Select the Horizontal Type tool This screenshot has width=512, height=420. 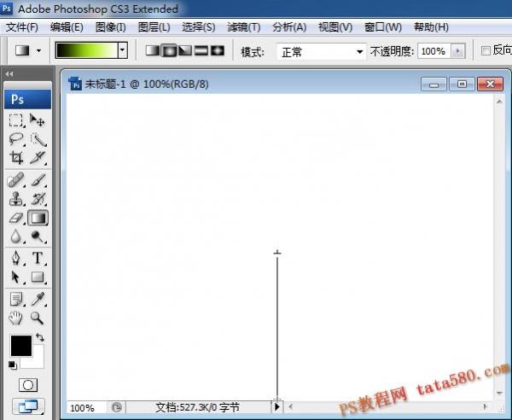point(38,258)
